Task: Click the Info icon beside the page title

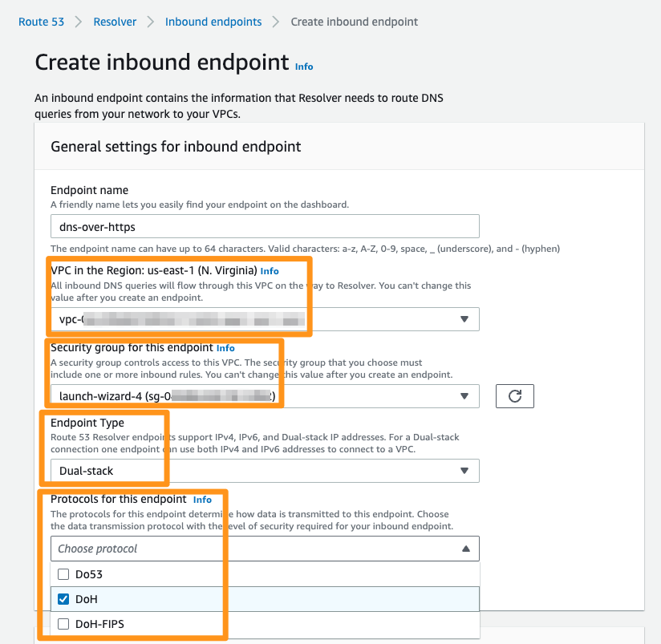Action: click(303, 67)
